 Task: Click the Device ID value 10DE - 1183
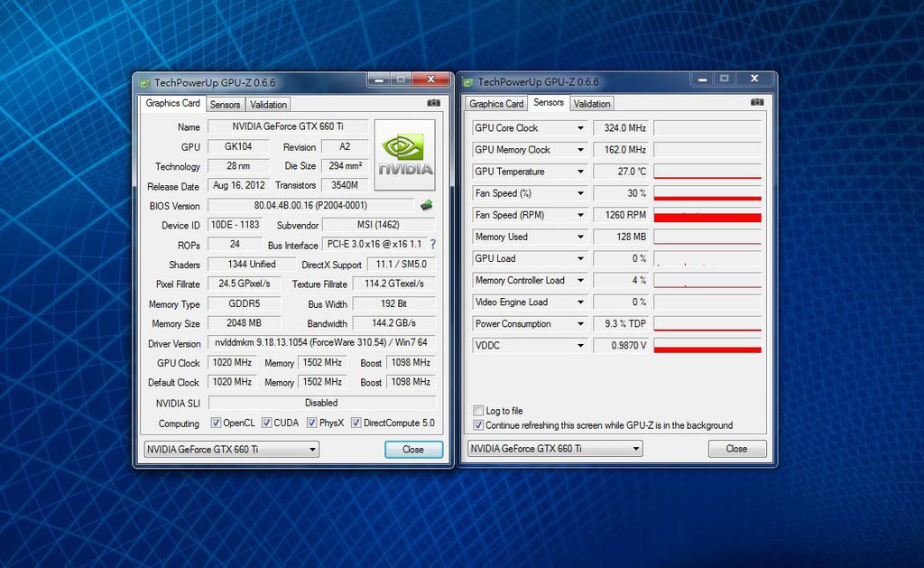click(236, 225)
